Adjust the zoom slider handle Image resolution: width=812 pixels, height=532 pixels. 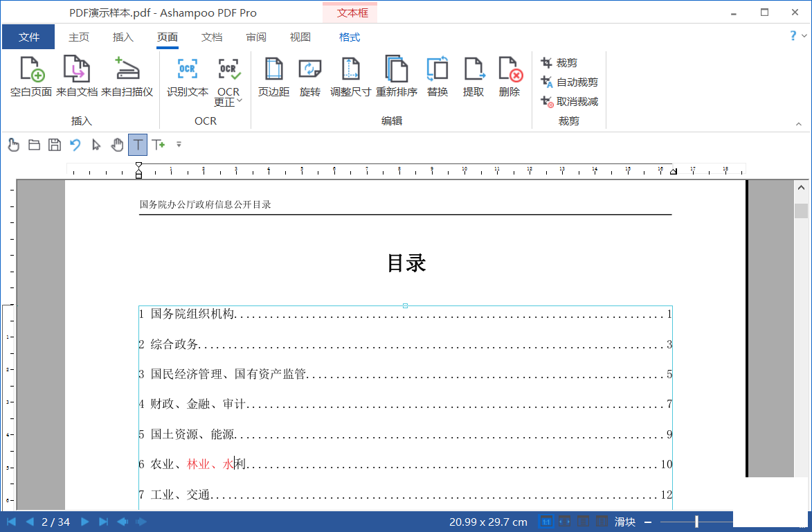click(x=696, y=522)
